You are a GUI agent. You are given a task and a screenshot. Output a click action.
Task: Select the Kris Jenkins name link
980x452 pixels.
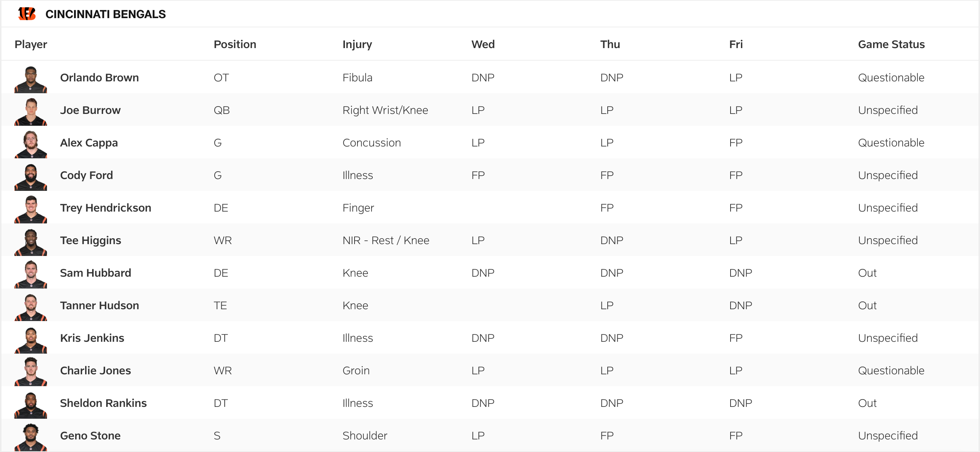pos(92,338)
